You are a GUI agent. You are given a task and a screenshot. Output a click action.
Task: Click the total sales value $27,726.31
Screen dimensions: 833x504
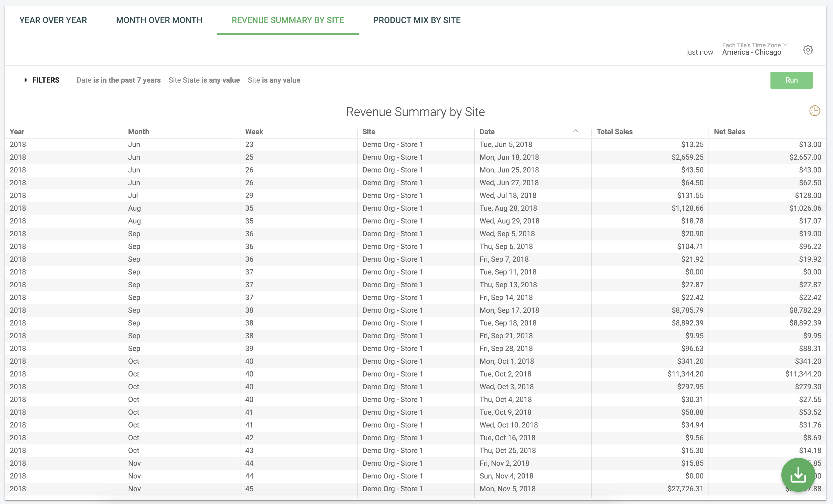click(685, 489)
